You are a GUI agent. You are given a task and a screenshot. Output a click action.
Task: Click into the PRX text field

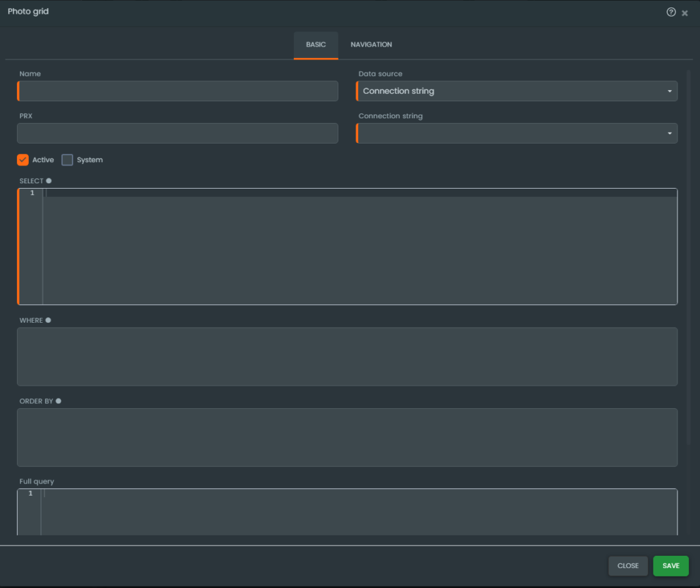click(x=178, y=133)
